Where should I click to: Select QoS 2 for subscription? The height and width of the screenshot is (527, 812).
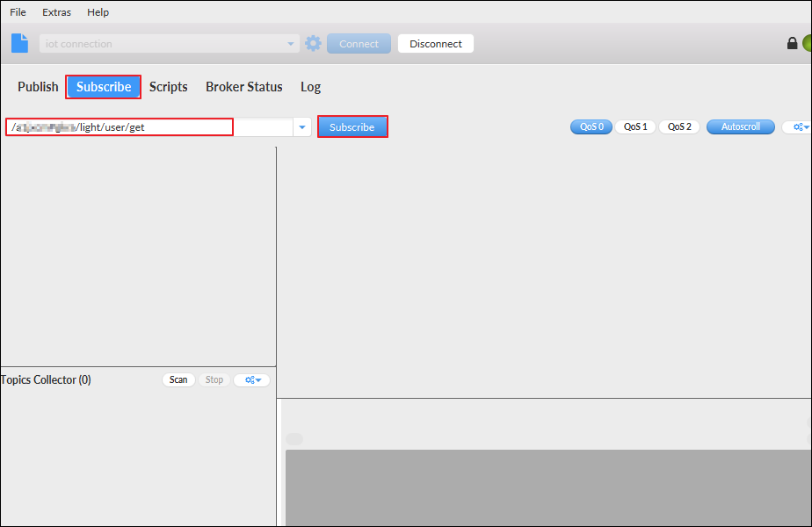[x=678, y=126]
